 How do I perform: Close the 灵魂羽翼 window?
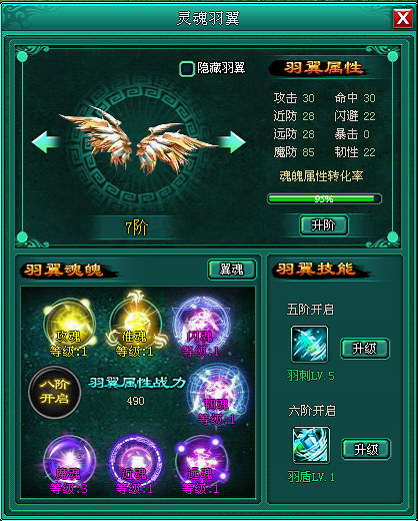[x=403, y=18]
